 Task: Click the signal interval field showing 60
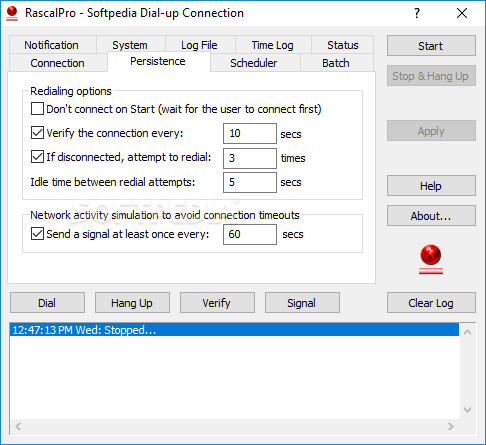[250, 234]
